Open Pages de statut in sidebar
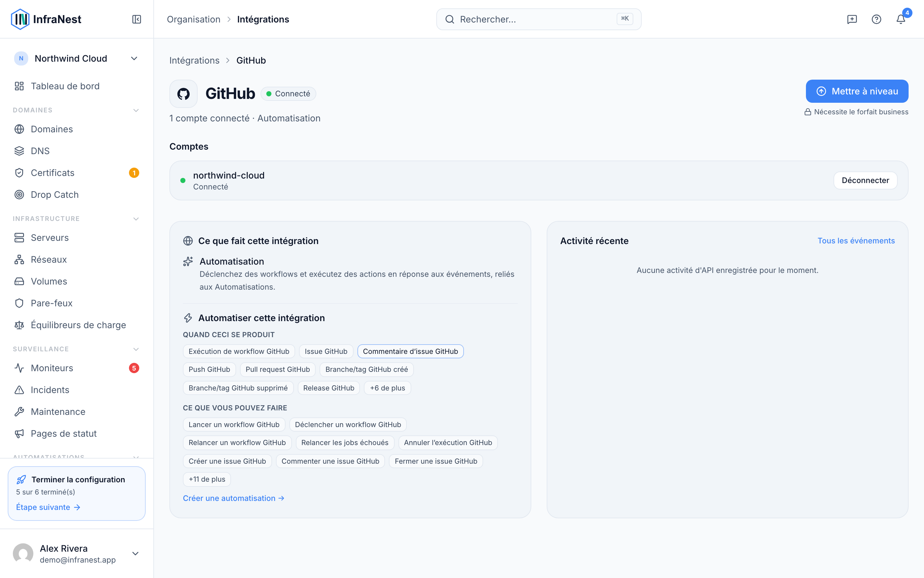This screenshot has height=578, width=924. (76, 433)
